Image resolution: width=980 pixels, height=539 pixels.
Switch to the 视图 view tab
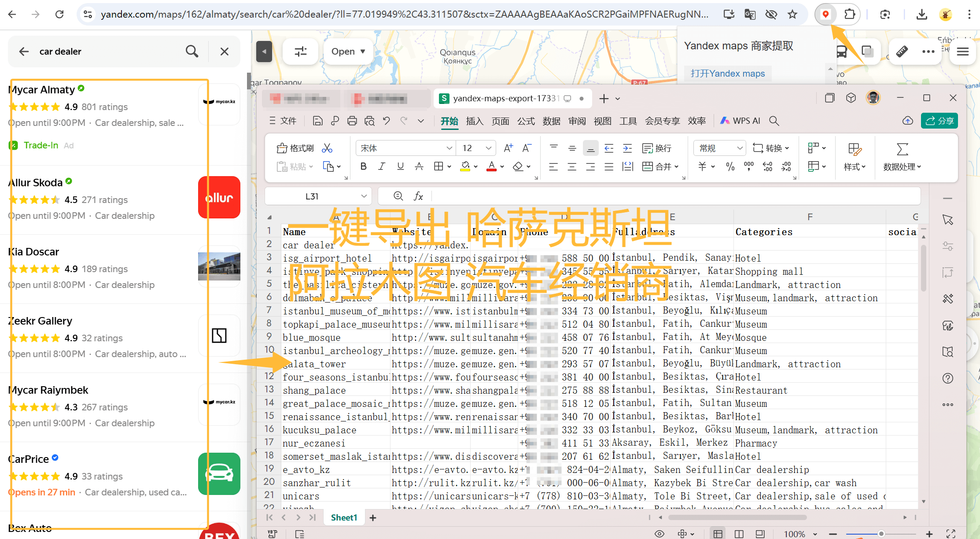pyautogui.click(x=602, y=121)
